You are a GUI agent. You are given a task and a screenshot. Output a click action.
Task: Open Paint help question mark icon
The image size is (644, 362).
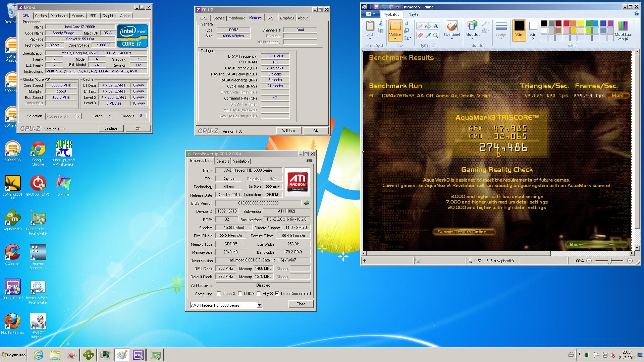point(636,14)
